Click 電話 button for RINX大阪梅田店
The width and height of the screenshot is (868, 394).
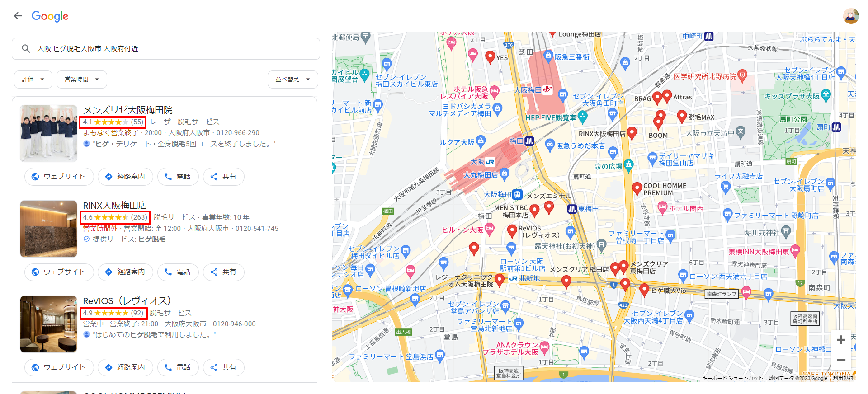click(178, 272)
